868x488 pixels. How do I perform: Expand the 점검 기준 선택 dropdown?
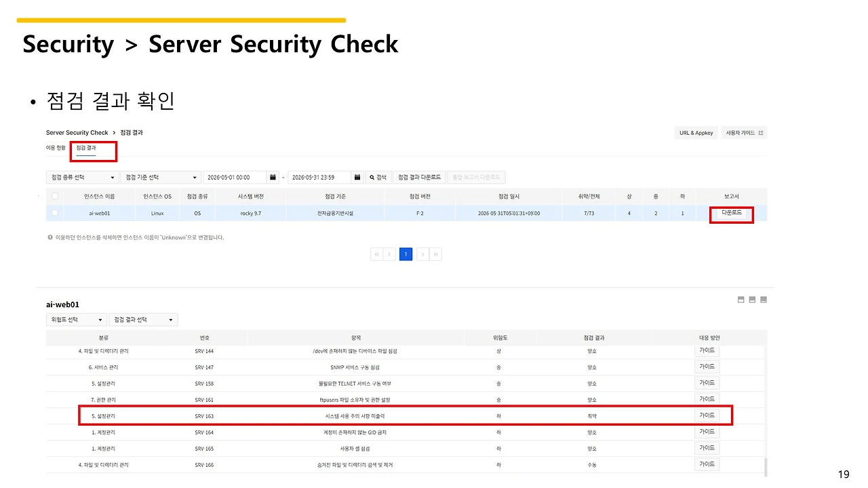coord(160,177)
